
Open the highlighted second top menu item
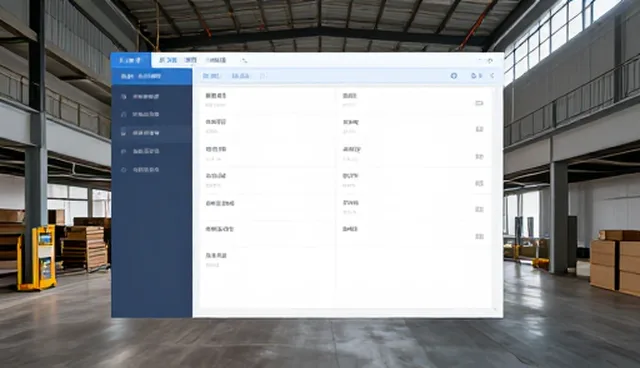[190, 60]
